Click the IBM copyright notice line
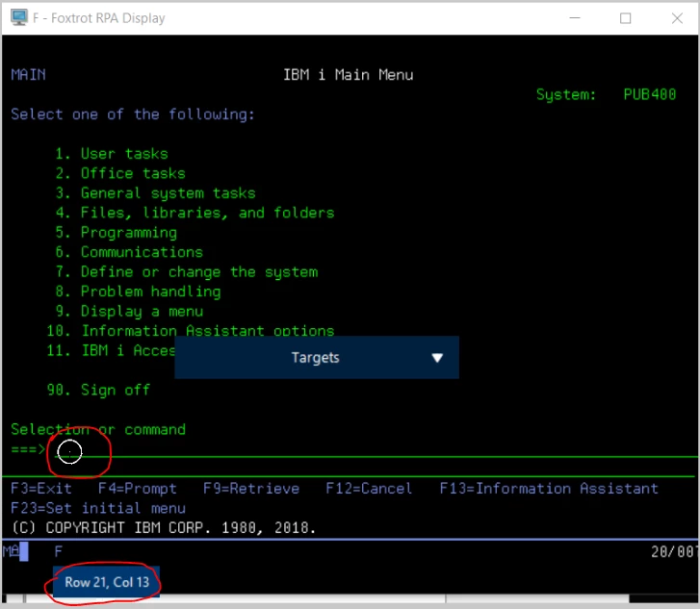 coord(164,528)
